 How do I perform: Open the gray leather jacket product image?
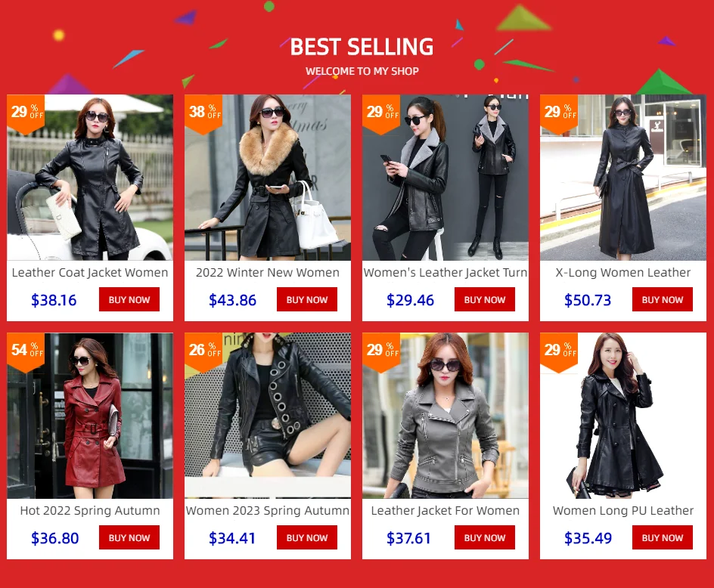coord(445,416)
